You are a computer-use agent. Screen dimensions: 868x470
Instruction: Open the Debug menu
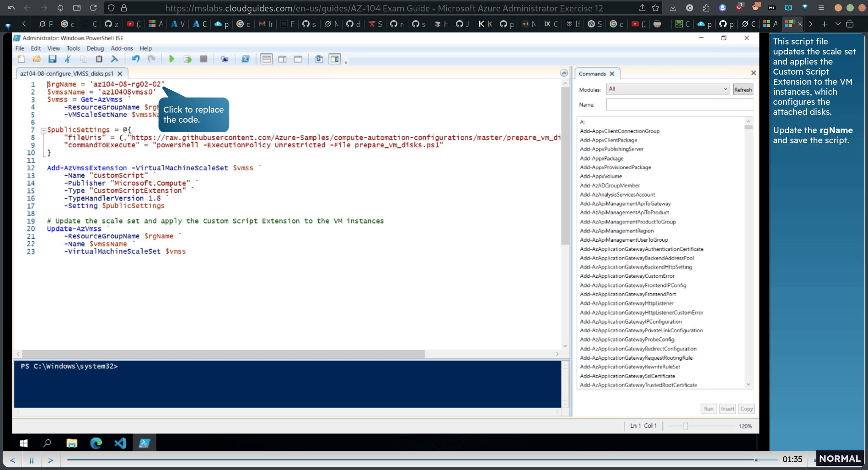[95, 49]
